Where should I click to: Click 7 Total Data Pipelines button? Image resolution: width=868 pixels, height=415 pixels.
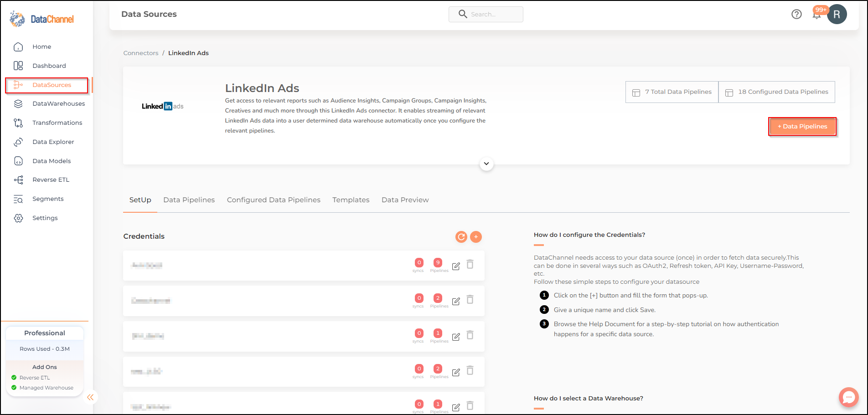[672, 92]
